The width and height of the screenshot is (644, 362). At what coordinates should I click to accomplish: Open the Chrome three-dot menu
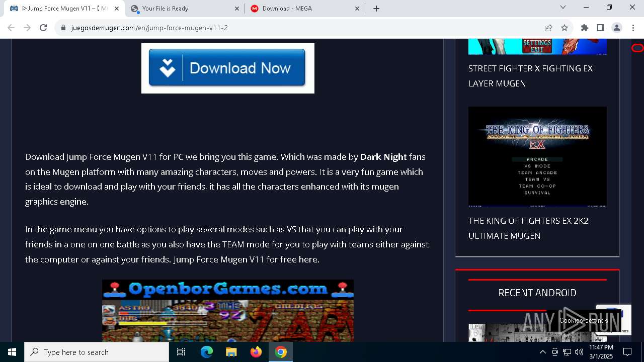pyautogui.click(x=632, y=28)
